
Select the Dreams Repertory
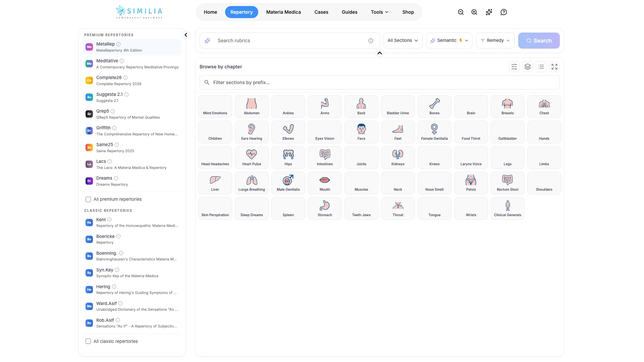point(132,181)
